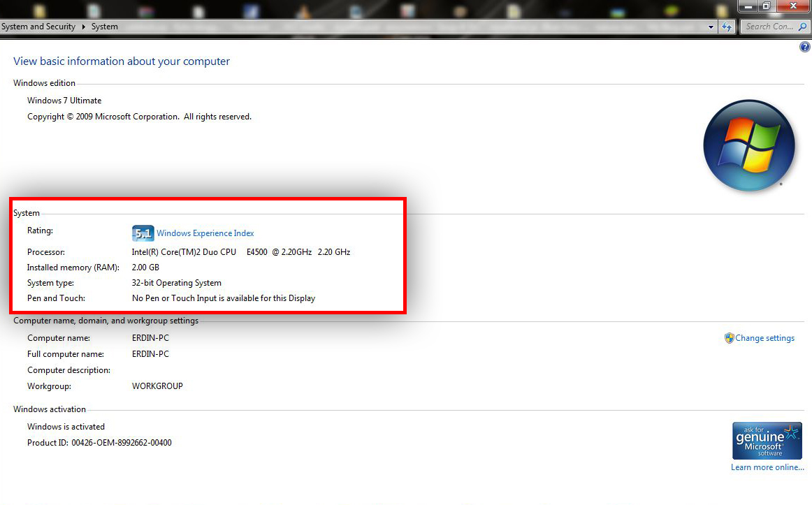Click the shield icon beside Change settings
The image size is (812, 505).
click(729, 338)
